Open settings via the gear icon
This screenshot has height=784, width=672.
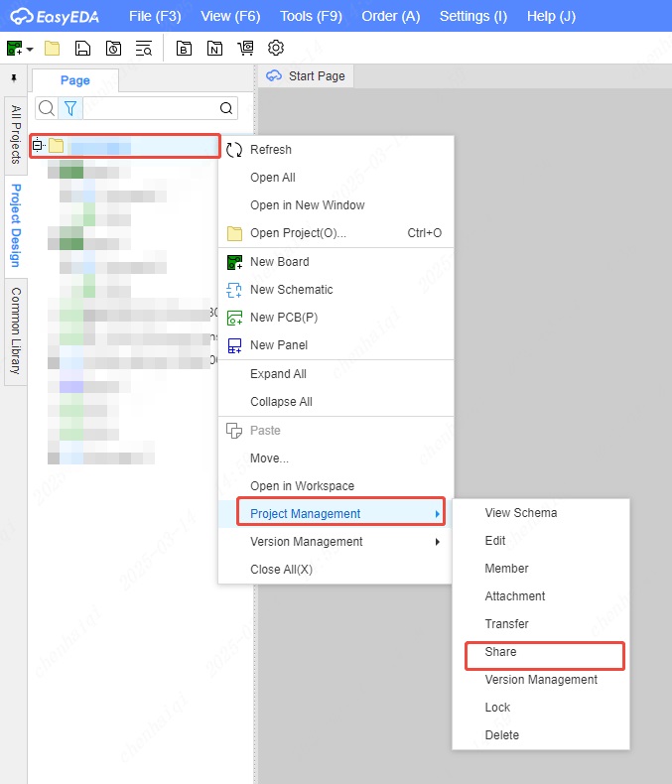(277, 48)
